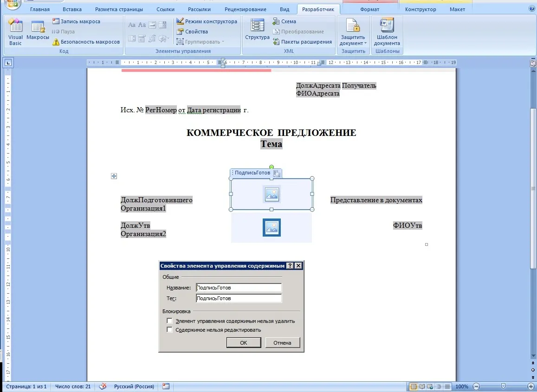Open the Рецензирование tab
The image size is (537, 392).
coord(245,9)
